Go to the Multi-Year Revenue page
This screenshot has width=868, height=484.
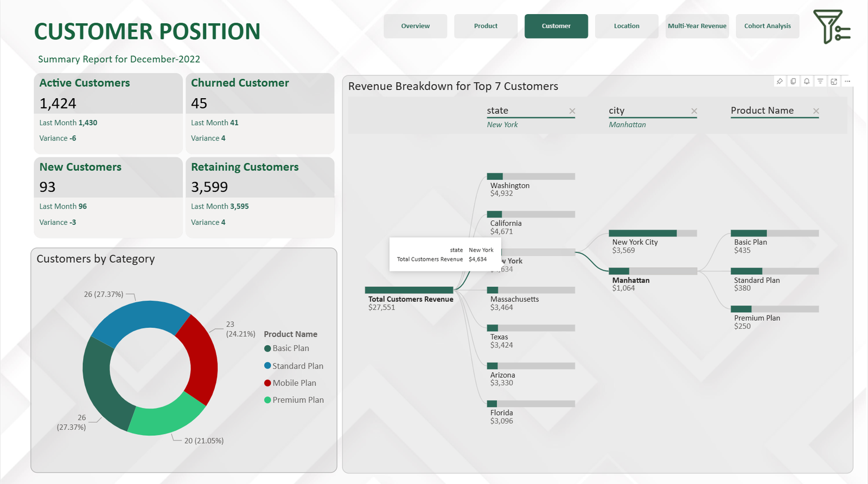tap(697, 26)
